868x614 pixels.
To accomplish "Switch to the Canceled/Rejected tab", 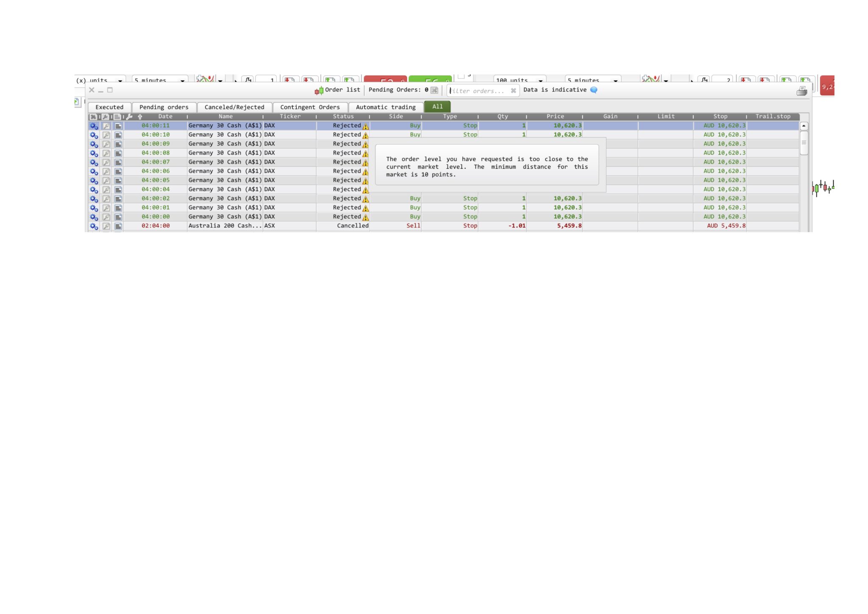I will click(234, 107).
